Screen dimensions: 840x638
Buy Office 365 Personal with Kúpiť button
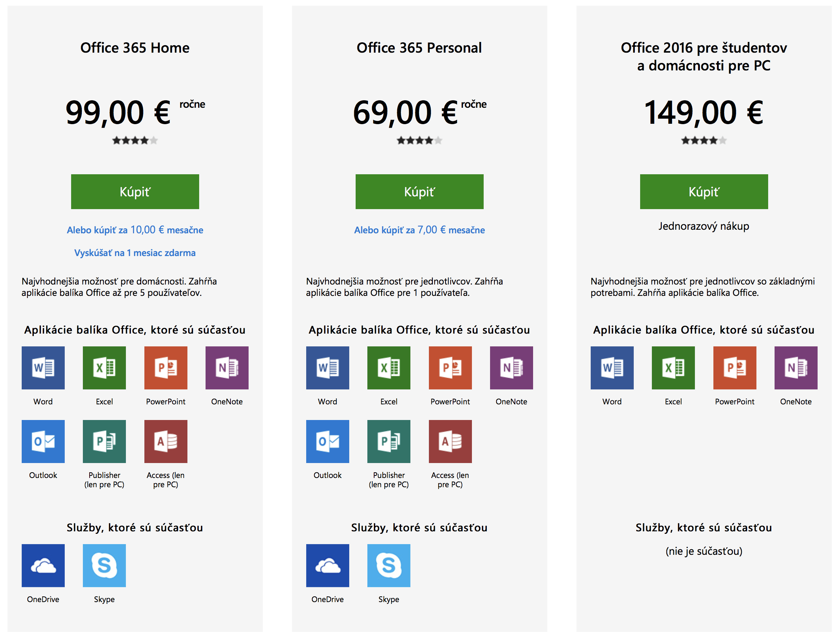pyautogui.click(x=419, y=191)
